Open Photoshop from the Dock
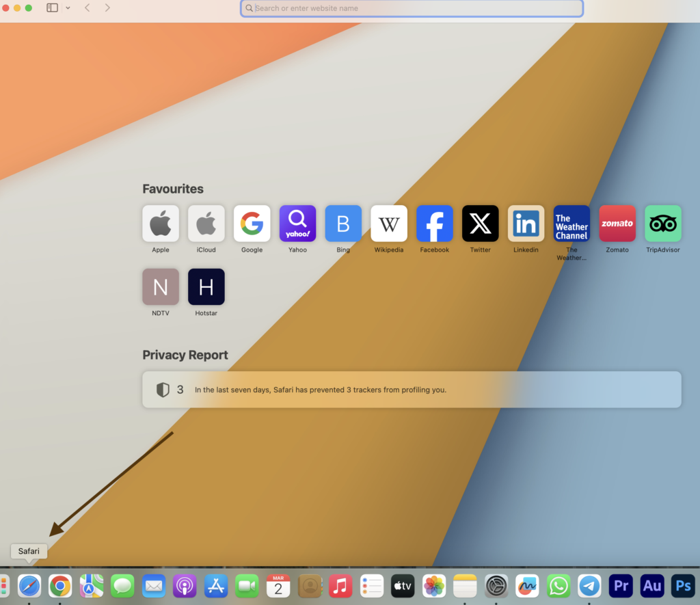This screenshot has width=700, height=605. tap(682, 586)
